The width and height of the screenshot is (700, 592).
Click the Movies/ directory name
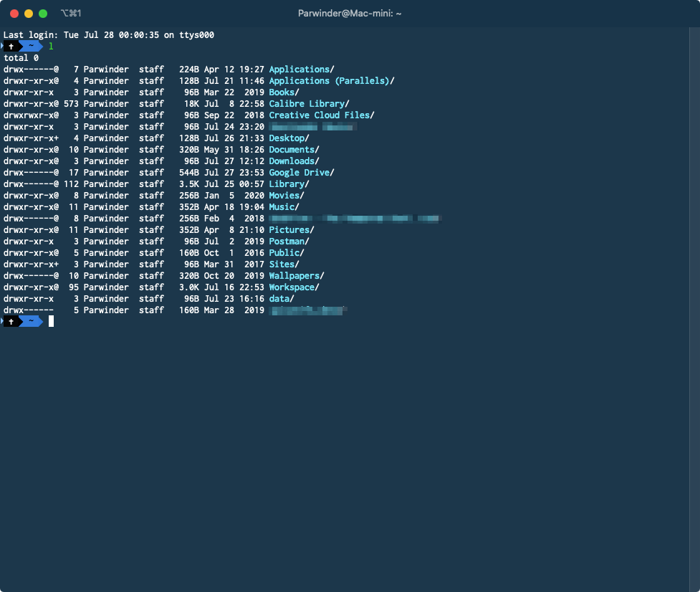[x=286, y=196]
